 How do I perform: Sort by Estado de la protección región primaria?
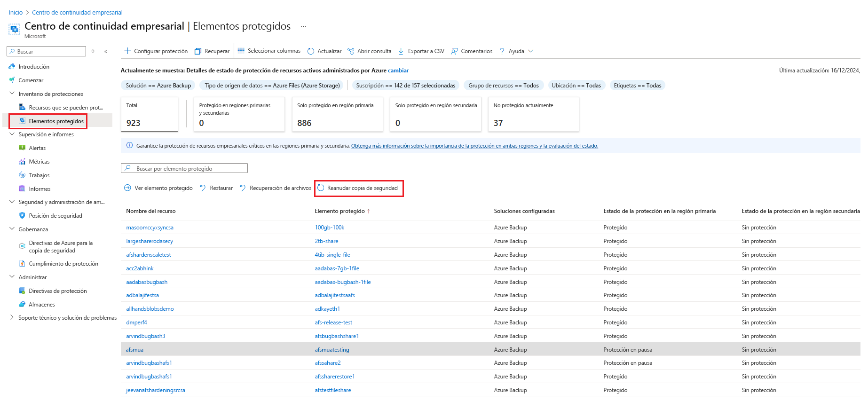pos(660,211)
